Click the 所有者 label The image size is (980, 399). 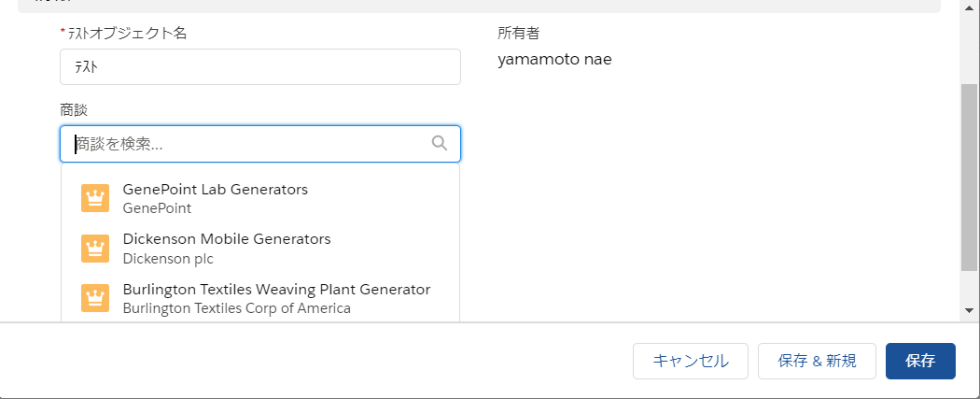point(518,34)
